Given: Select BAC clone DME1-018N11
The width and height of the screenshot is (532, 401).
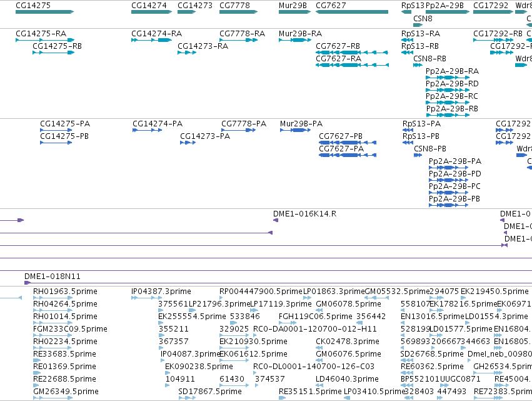Looking at the screenshot, I should pyautogui.click(x=53, y=277).
